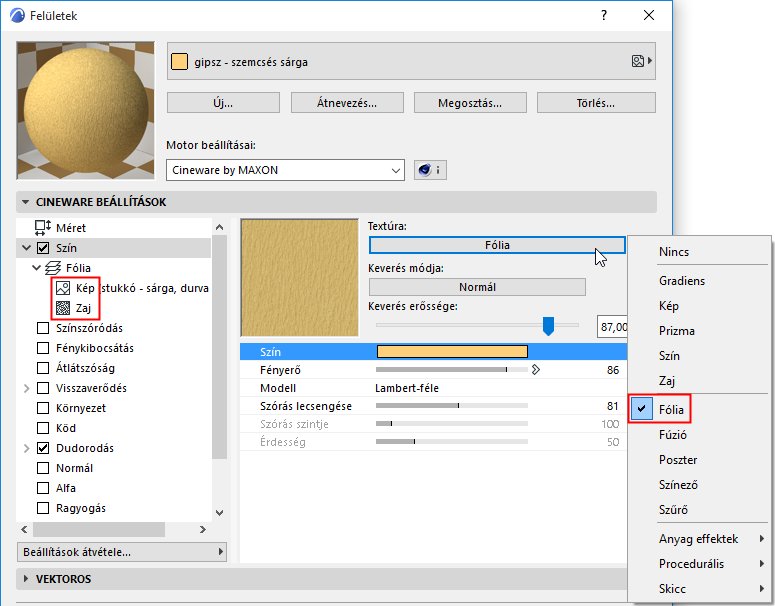
Task: Enable the Visszaverődés checkbox
Action: coord(43,388)
